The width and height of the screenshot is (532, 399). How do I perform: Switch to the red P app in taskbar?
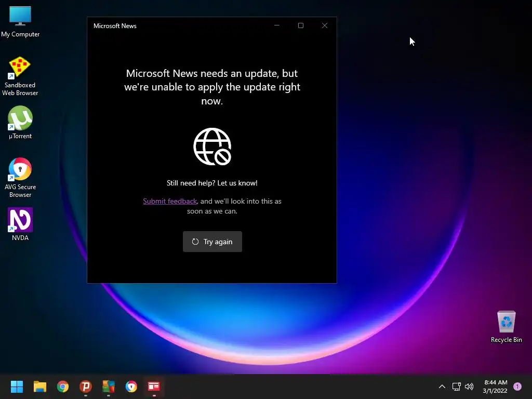click(86, 387)
